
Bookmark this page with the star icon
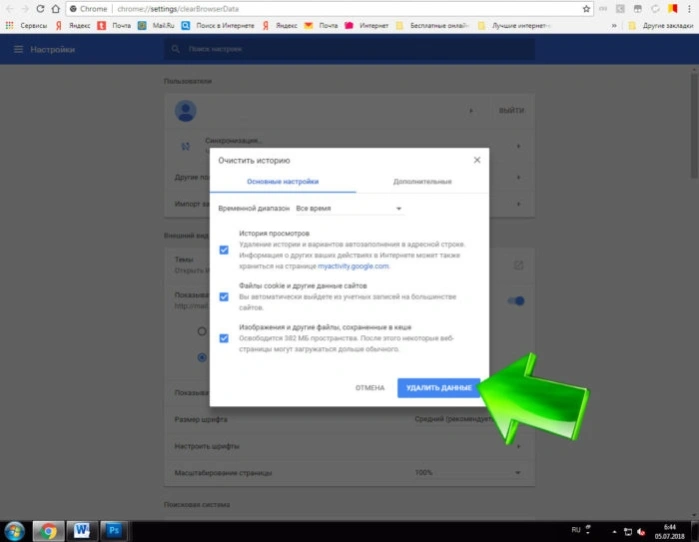pyautogui.click(x=586, y=9)
